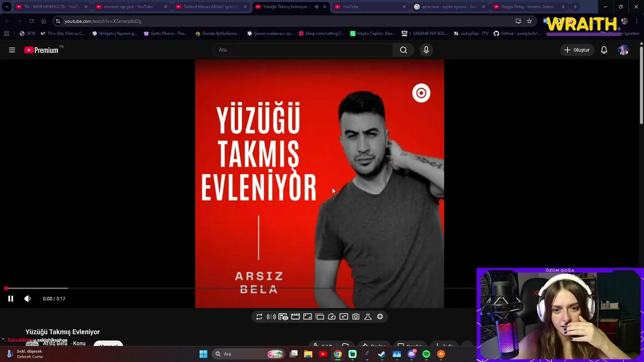Viewport: 644px width, 362px height.
Task: Open the weather widget Sıckl. düşecek
Action: [25, 354]
